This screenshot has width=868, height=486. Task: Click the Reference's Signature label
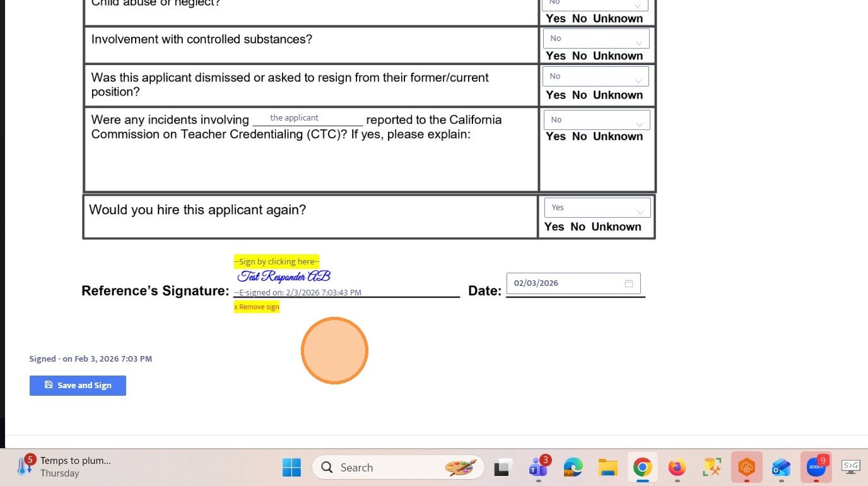pyautogui.click(x=155, y=291)
